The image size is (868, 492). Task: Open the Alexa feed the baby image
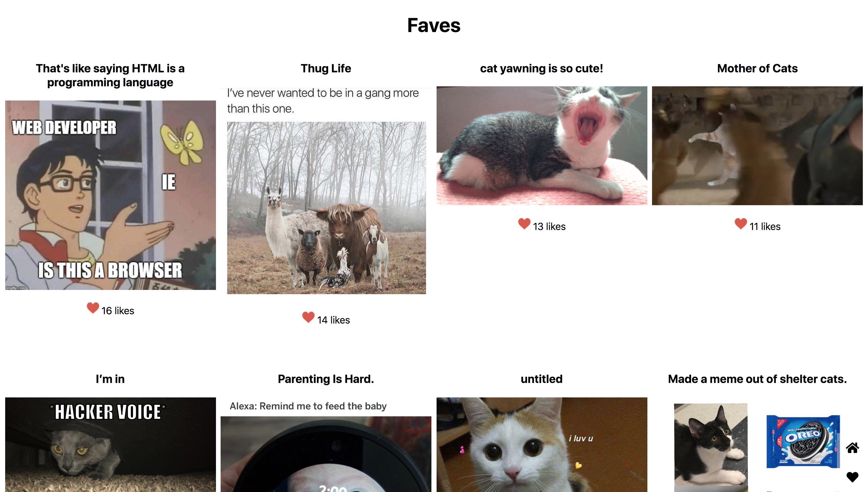pyautogui.click(x=326, y=445)
